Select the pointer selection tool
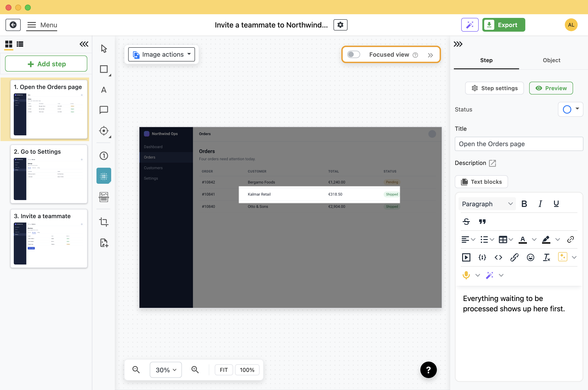 click(x=104, y=48)
